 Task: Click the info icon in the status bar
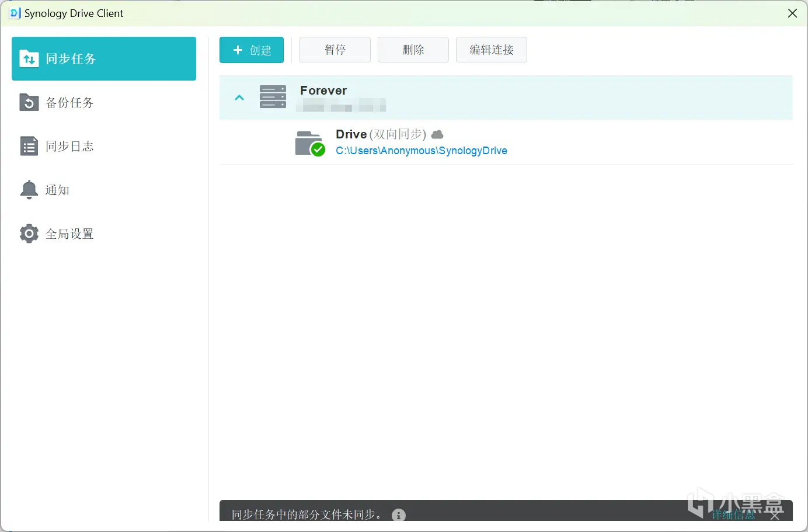pos(399,514)
